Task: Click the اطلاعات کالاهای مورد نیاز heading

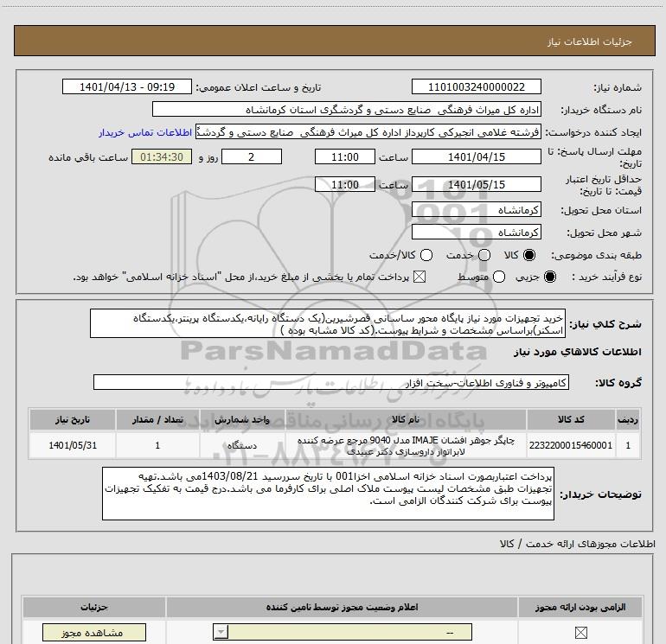Action: pos(577,352)
